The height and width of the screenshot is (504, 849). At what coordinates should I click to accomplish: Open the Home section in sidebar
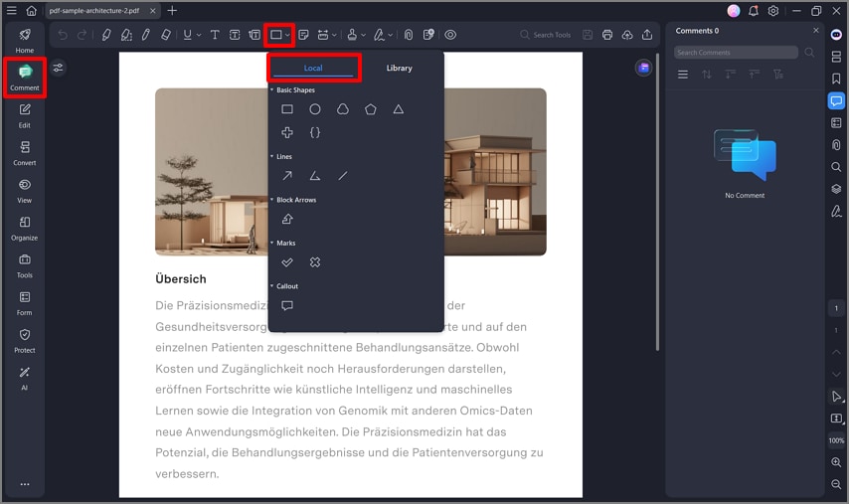(x=25, y=41)
